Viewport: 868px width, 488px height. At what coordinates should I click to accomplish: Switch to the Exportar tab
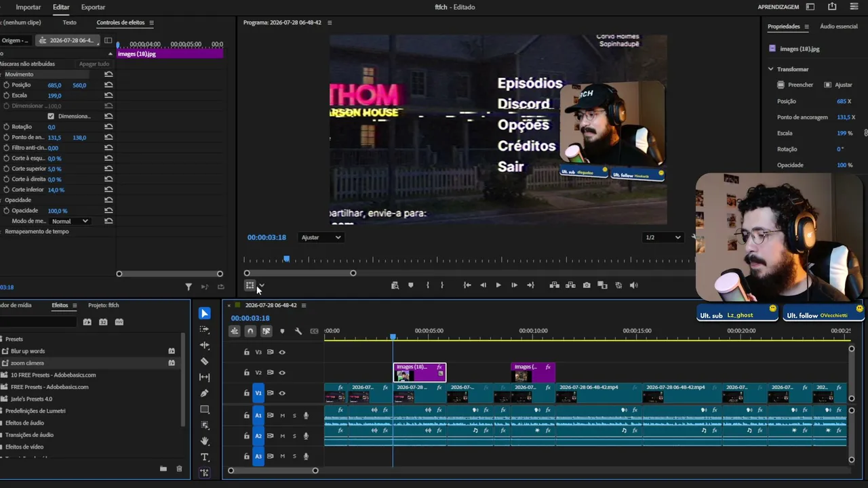(x=93, y=7)
